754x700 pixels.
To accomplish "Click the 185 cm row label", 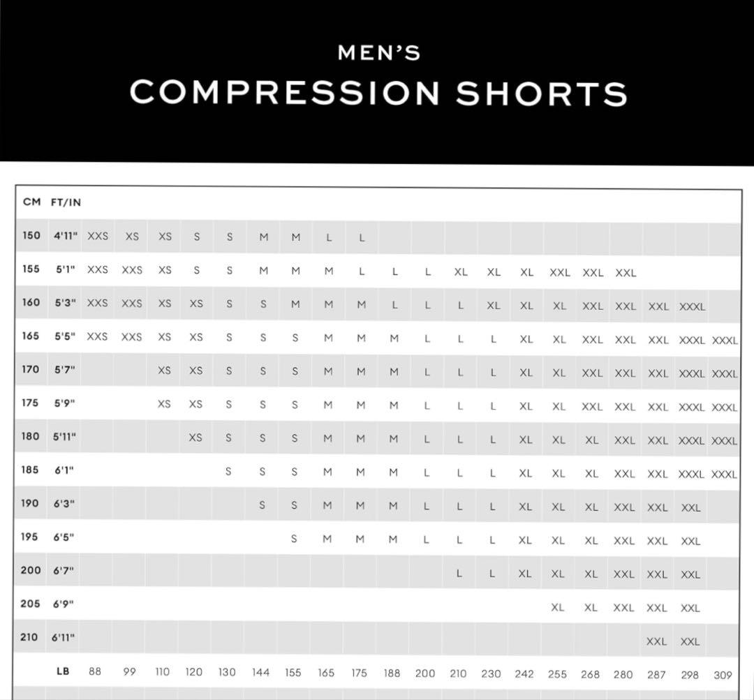I will tap(30, 469).
